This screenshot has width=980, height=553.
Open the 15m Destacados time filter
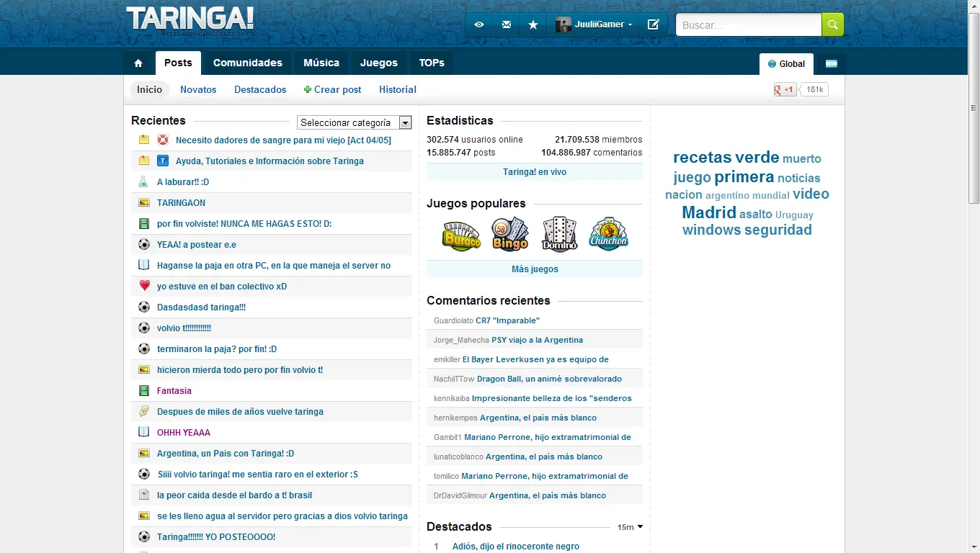(630, 527)
